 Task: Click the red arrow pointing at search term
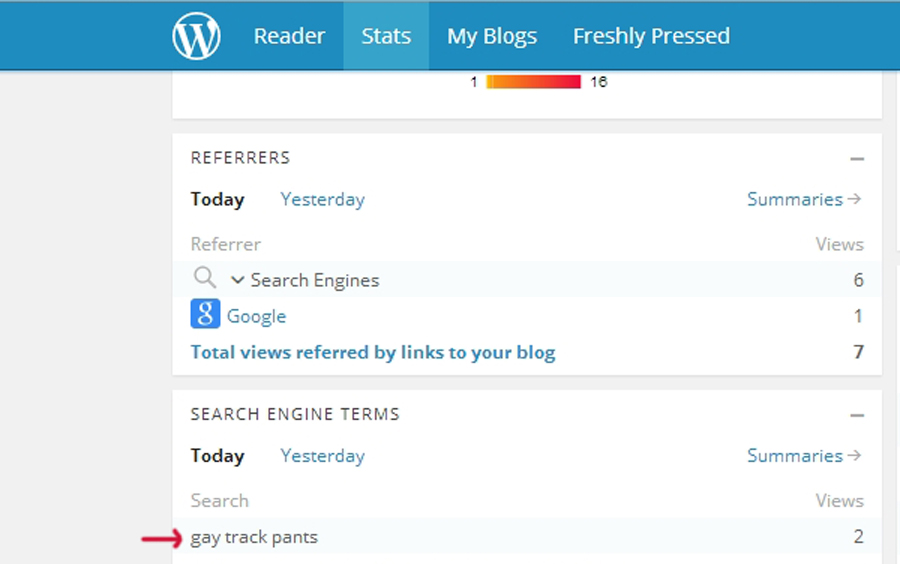click(162, 538)
